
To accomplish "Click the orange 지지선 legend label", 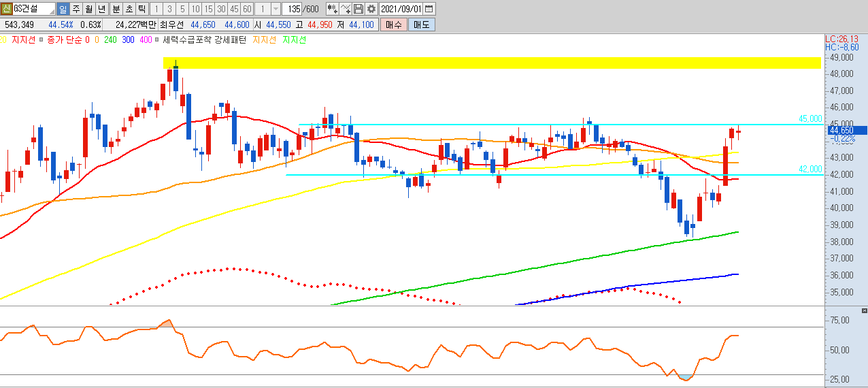I will [265, 40].
